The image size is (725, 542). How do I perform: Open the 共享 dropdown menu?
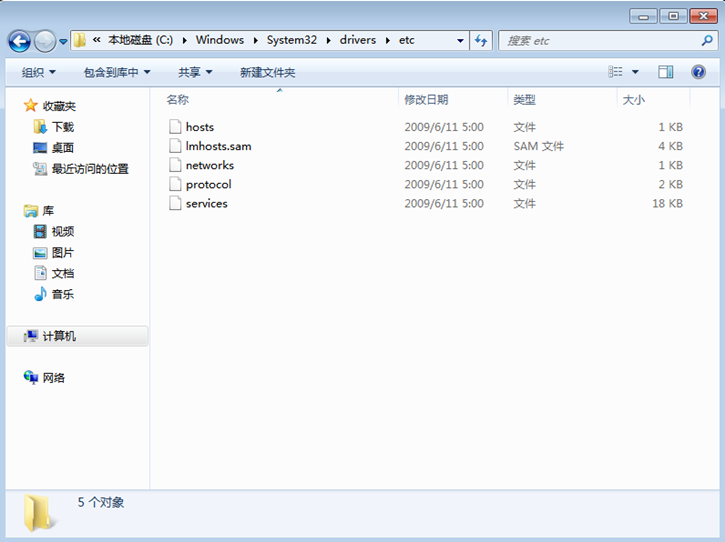tap(195, 72)
